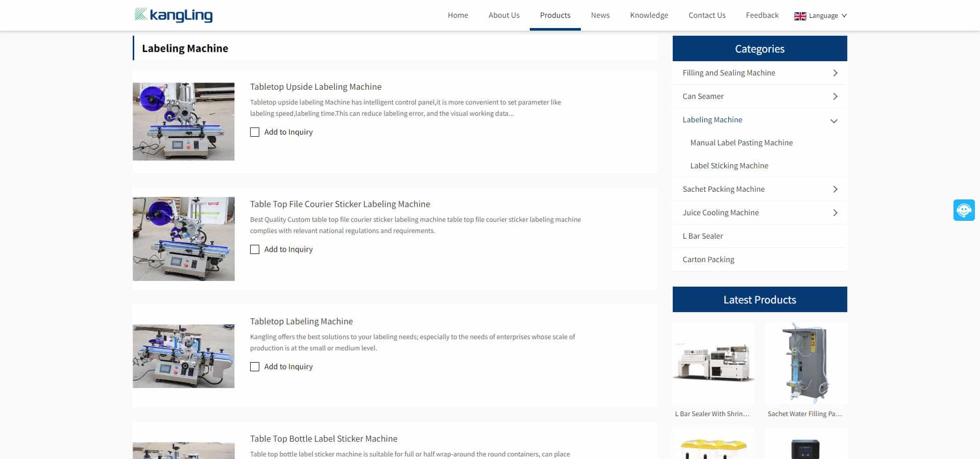Open Label Sticking Machine subcategory

point(729,166)
